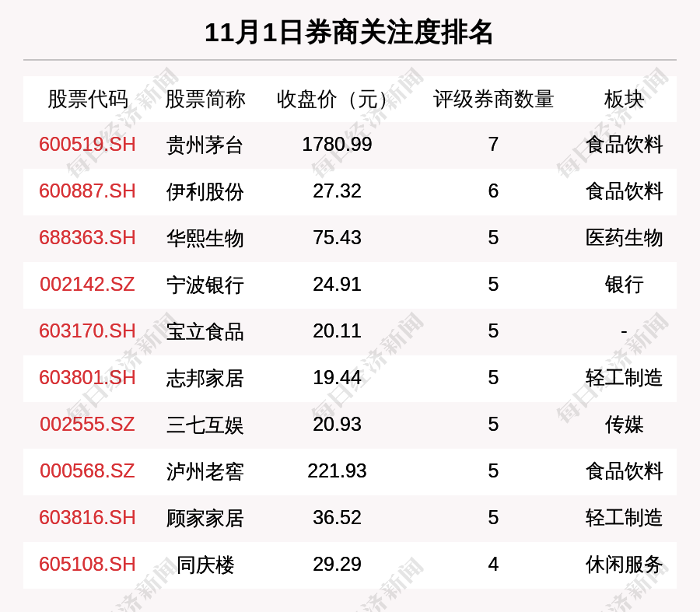Screen dimensions: 700x612
Task: Click closing price 20.11
Action: coord(337,331)
